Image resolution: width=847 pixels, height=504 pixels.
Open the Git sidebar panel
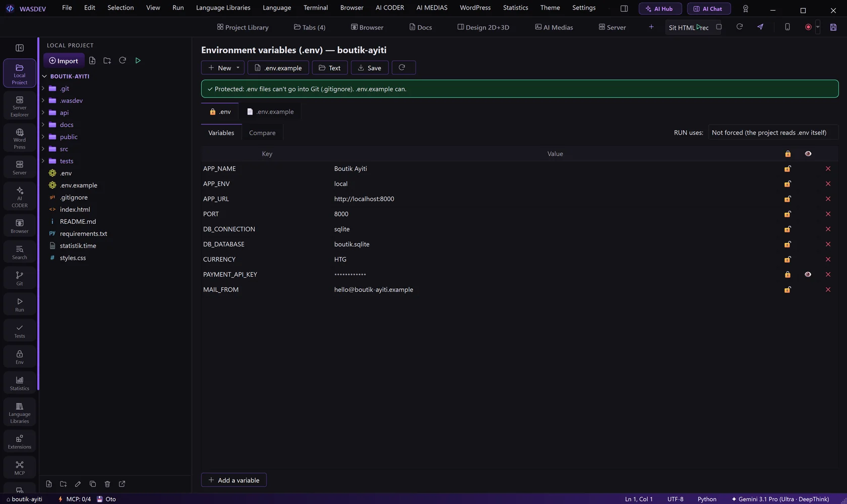click(x=20, y=278)
